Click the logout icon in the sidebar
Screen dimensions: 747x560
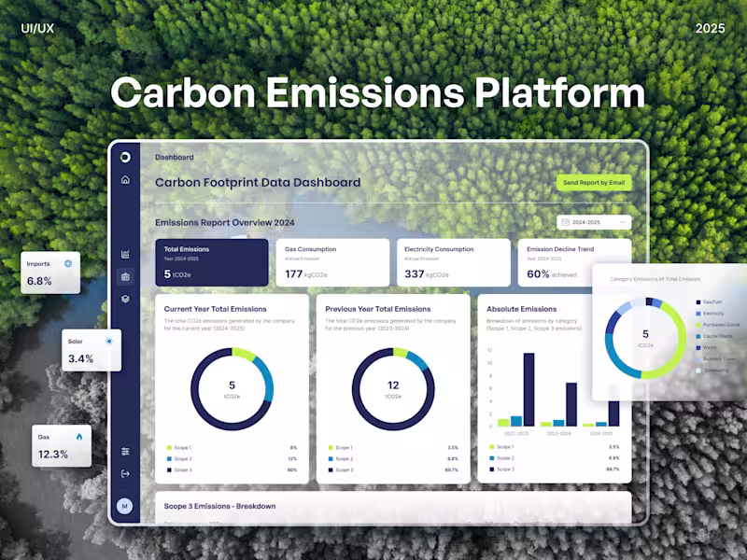tap(125, 474)
